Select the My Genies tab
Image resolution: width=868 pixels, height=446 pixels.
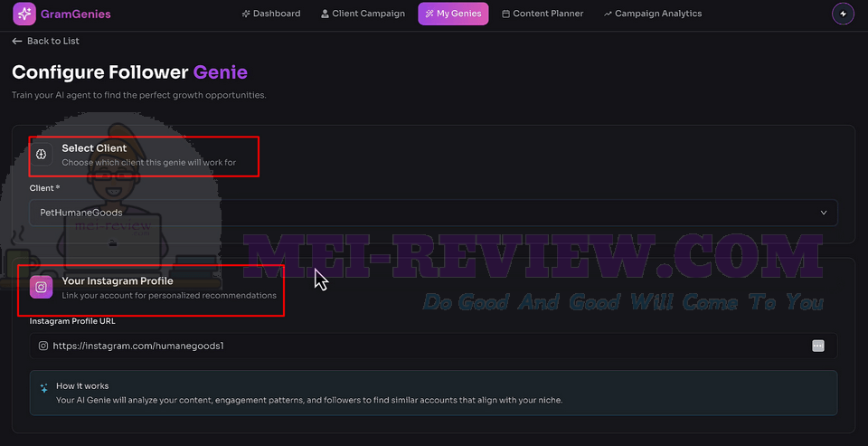click(x=453, y=14)
